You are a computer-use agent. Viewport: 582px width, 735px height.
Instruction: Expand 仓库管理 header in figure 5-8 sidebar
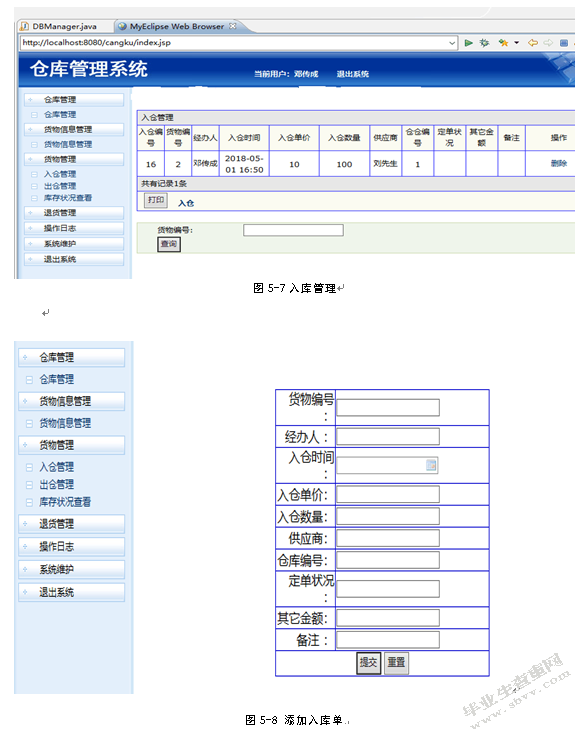[72, 358]
